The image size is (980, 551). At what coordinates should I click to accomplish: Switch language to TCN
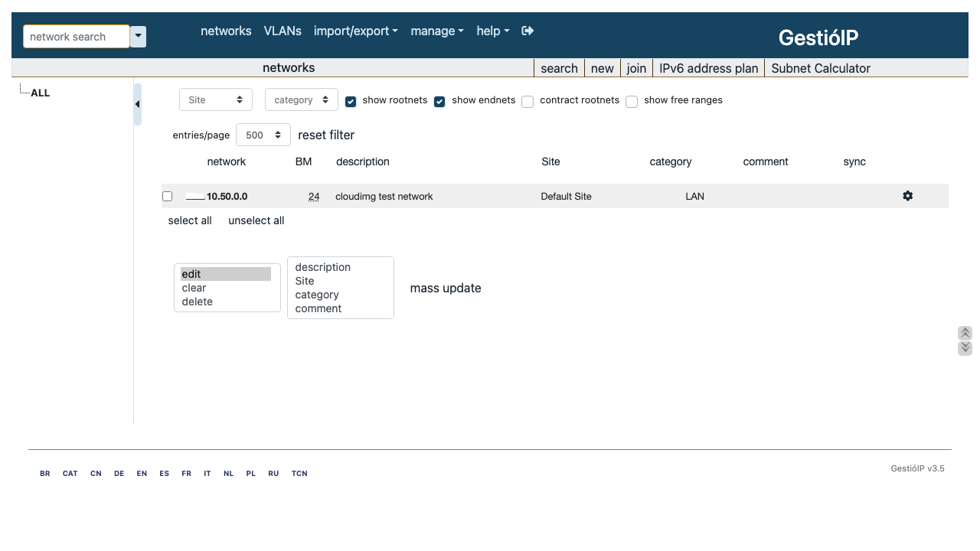tap(299, 474)
